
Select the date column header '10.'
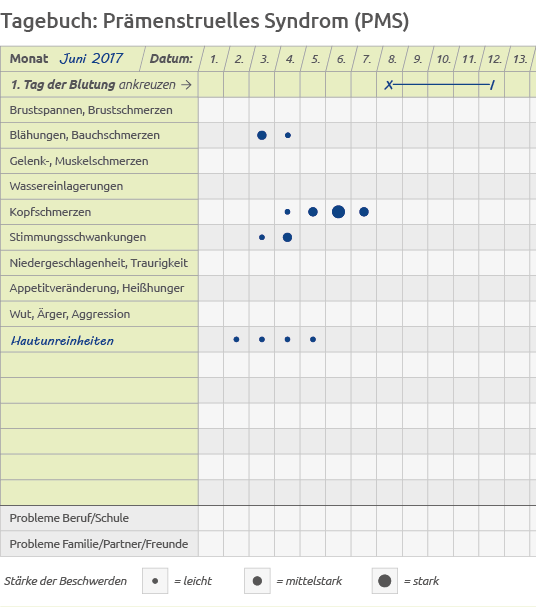coord(444,59)
